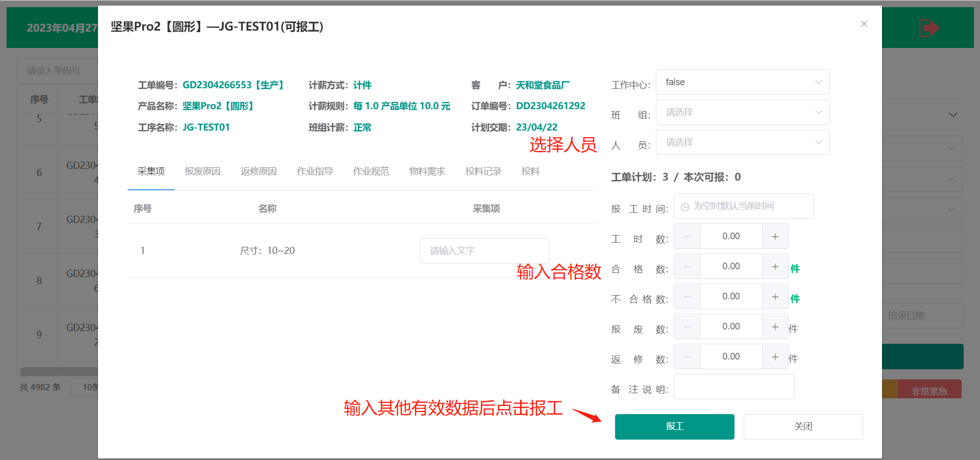Increase 不合格数 with the plus button
Viewport: 980px width, 460px height.
[x=775, y=297]
